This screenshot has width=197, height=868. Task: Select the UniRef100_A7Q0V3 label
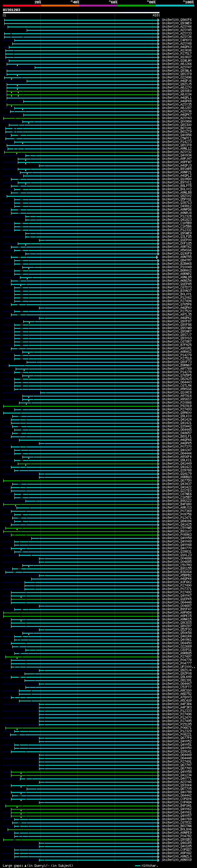coord(177,697)
